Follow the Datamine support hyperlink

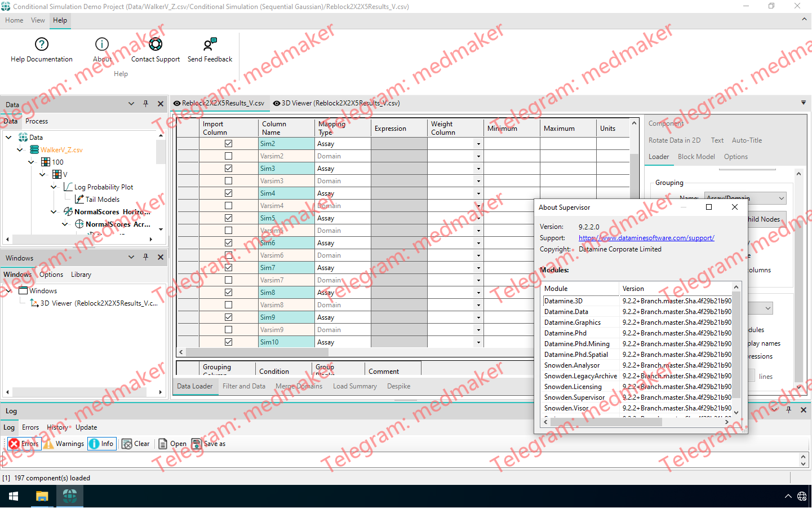646,237
